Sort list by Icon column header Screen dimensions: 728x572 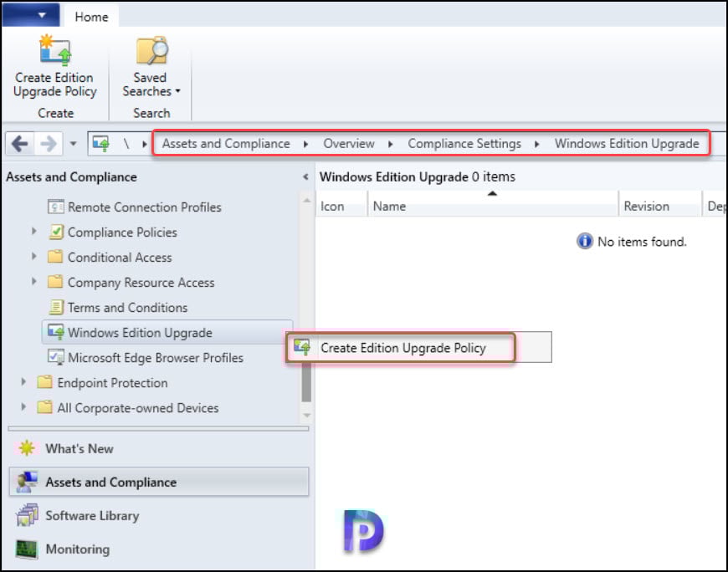(x=341, y=206)
